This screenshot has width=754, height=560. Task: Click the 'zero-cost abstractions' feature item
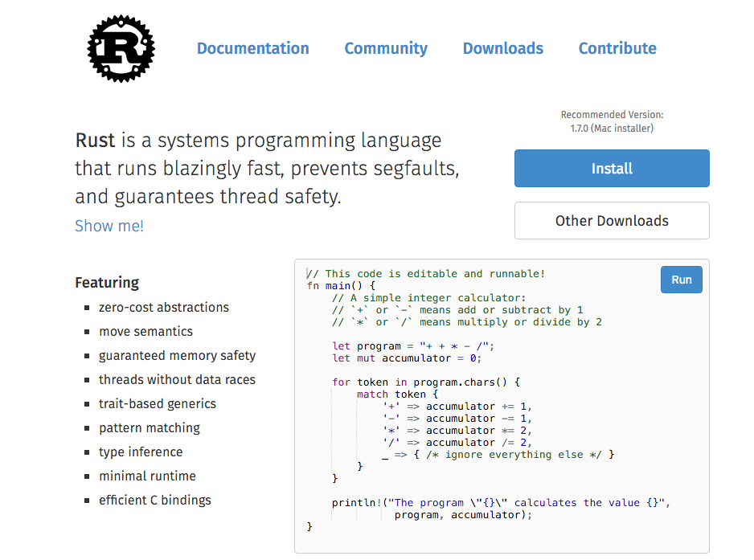pos(163,307)
